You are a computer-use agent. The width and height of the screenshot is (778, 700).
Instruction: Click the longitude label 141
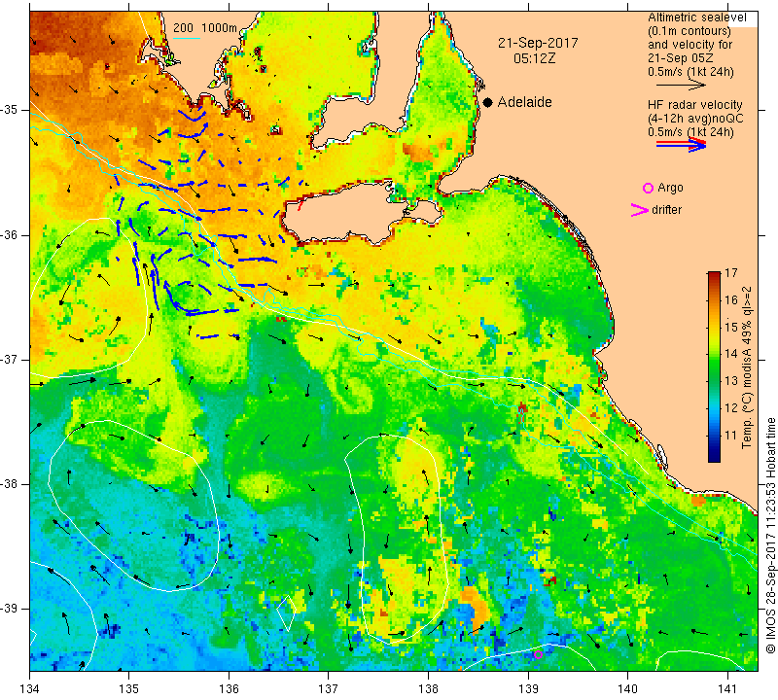pyautogui.click(x=727, y=689)
